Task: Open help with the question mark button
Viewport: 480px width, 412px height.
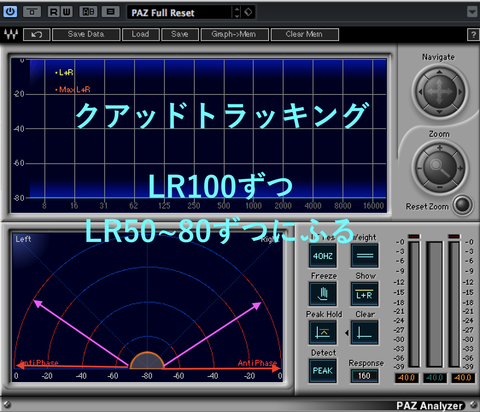Action: pyautogui.click(x=473, y=35)
